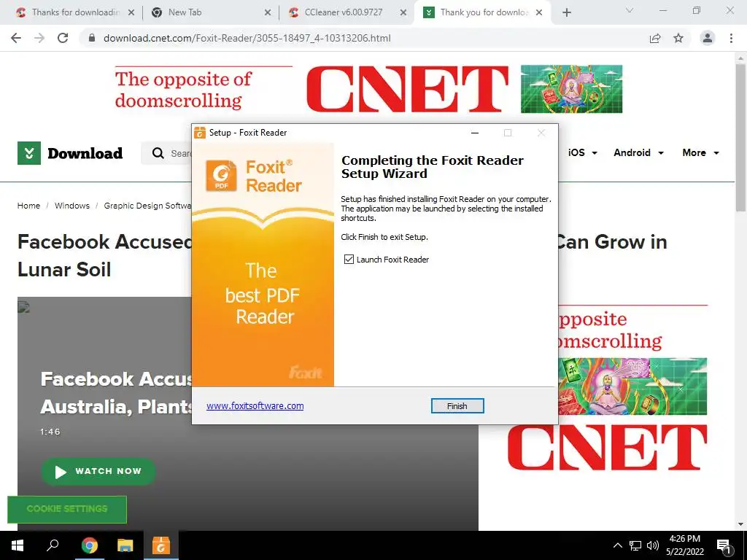Open Windows taskbar search
This screenshot has width=747, height=560.
(53, 545)
